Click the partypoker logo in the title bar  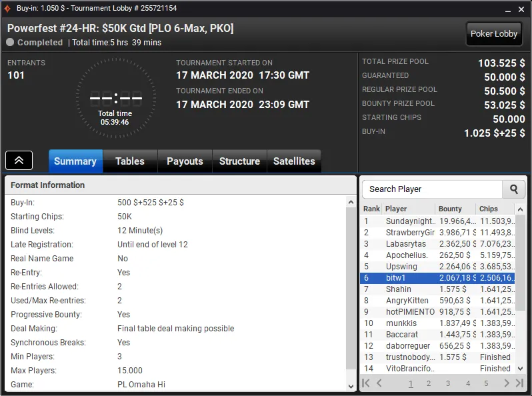(x=8, y=8)
